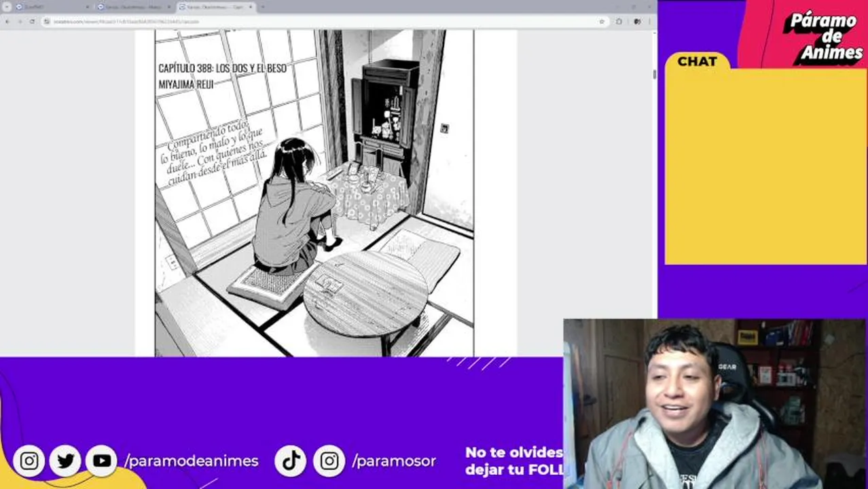The height and width of the screenshot is (489, 868).
Task: Click the Instagram icon beside /paramosor
Action: pyautogui.click(x=329, y=461)
